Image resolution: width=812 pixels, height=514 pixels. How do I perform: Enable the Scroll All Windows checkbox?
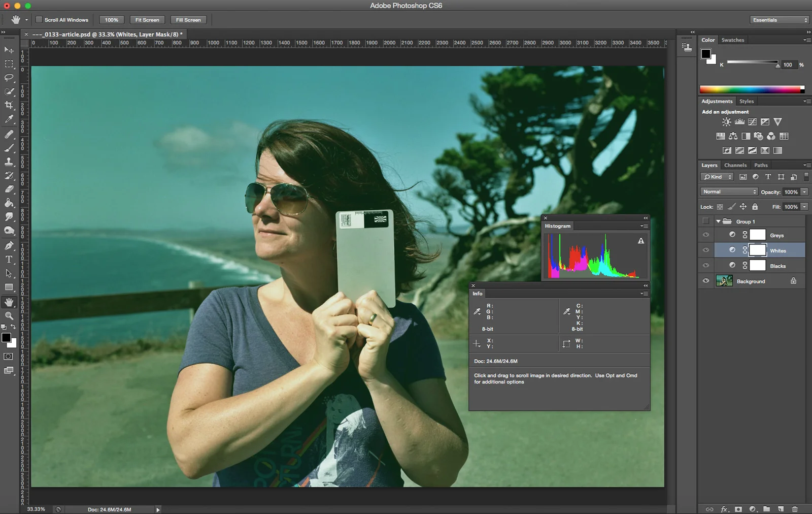pyautogui.click(x=39, y=19)
